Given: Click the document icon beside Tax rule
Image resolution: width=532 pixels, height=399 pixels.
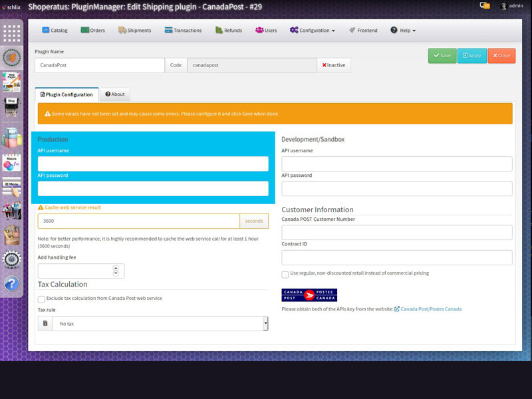Looking at the screenshot, I should [45, 324].
